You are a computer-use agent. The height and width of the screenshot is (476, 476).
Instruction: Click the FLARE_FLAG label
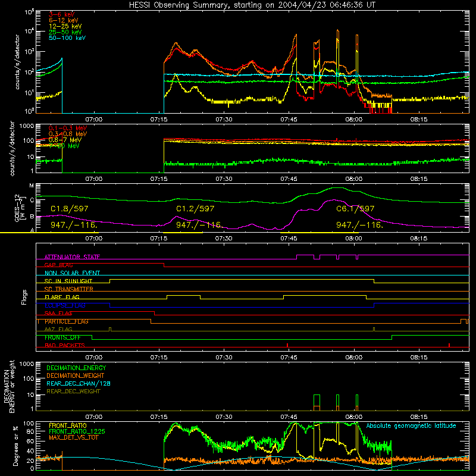click(x=62, y=297)
